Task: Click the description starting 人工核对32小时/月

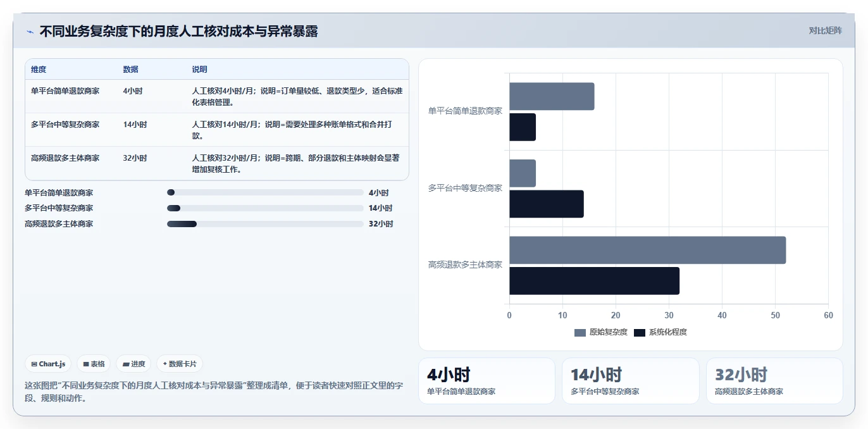Action: click(297, 164)
